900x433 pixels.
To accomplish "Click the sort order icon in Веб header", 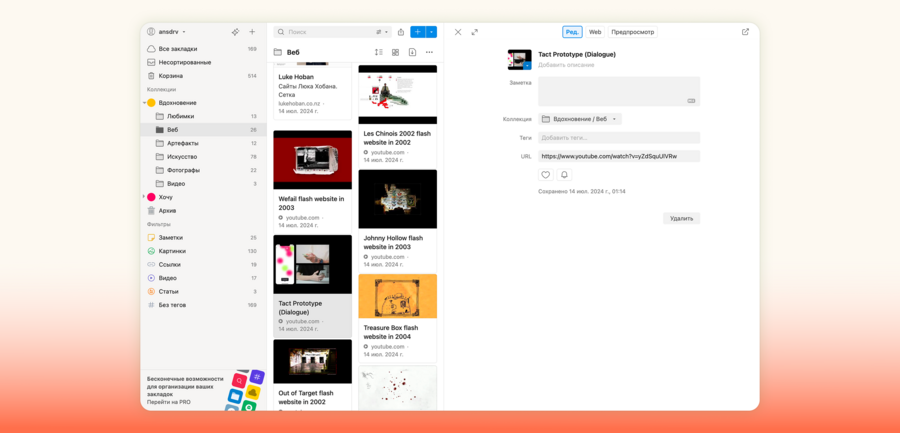I will tap(378, 52).
